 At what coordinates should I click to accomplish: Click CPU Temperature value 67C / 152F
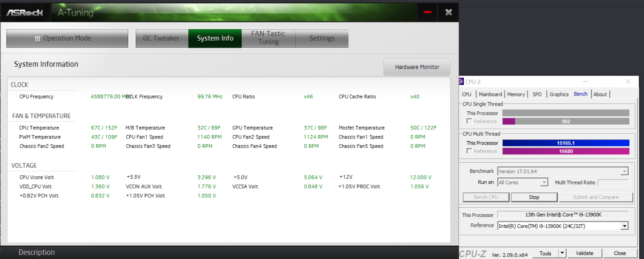pos(104,128)
